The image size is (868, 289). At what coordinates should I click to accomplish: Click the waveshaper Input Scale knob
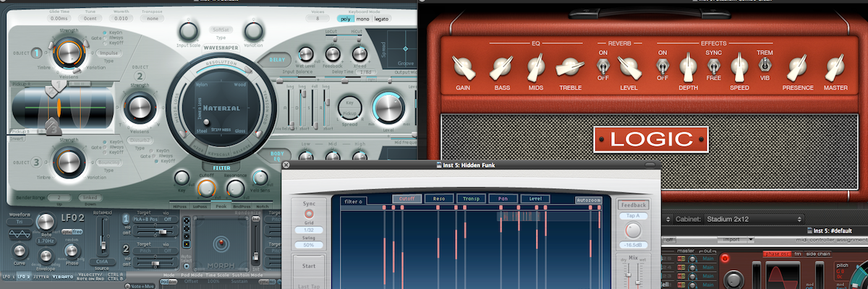[187, 30]
